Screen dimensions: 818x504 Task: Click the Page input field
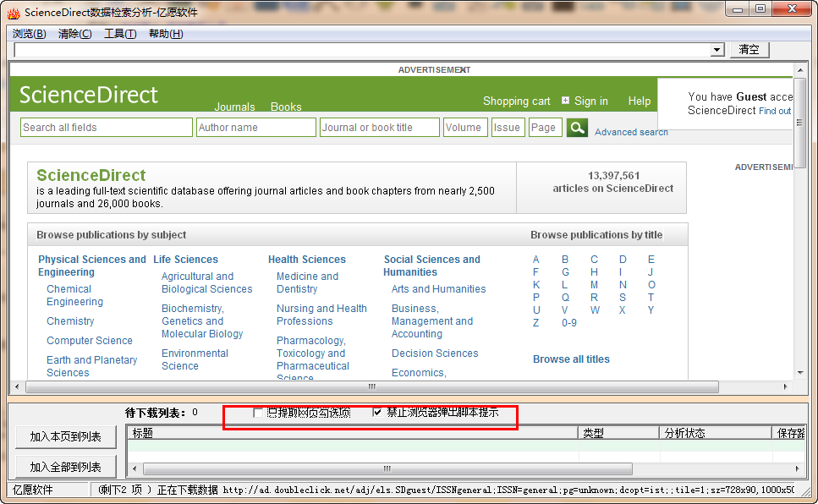click(x=545, y=128)
